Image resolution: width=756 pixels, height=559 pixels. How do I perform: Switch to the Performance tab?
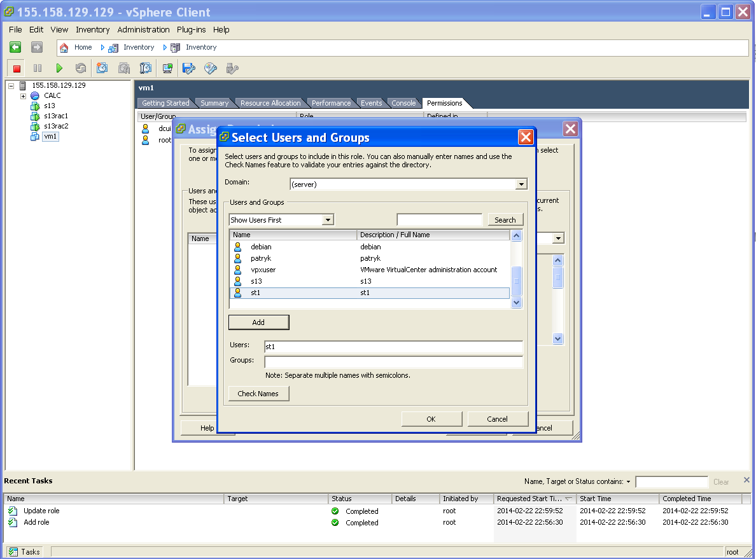(x=332, y=103)
